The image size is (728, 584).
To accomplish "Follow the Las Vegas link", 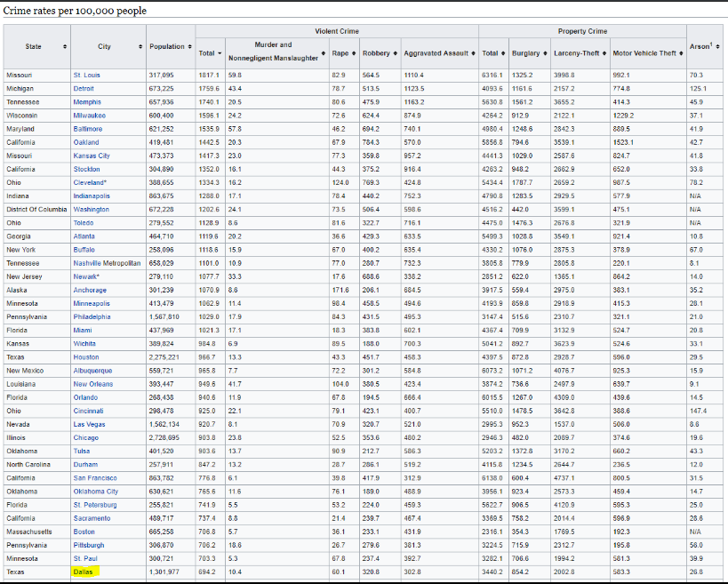I will [x=89, y=425].
